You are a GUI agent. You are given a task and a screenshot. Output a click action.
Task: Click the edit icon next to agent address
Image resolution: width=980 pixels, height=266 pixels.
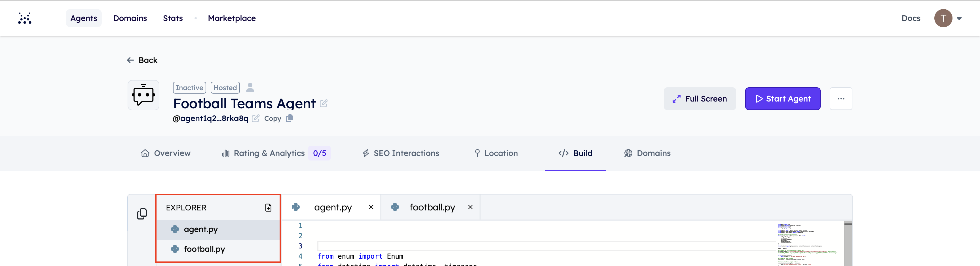pos(256,118)
